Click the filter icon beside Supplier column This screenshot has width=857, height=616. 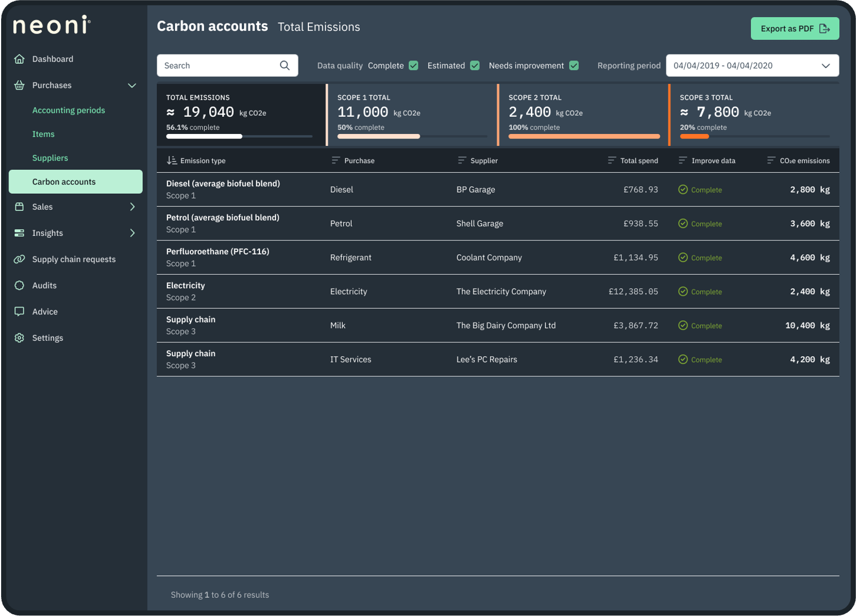462,161
